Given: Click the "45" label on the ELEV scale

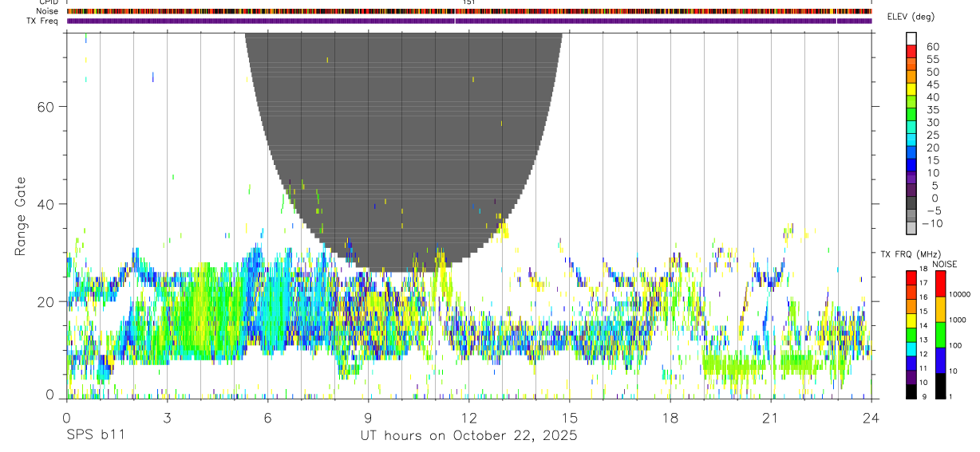Looking at the screenshot, I should (x=932, y=85).
